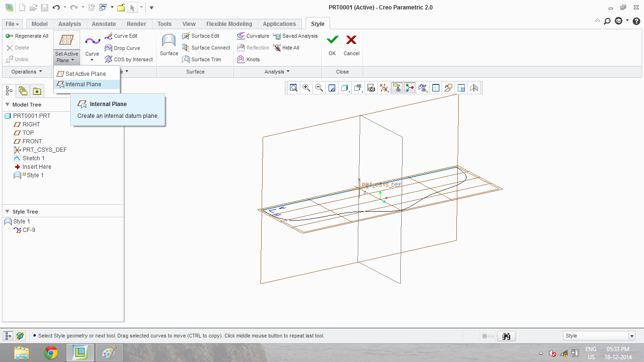Open the Curve button dropdown arrow
644x362 pixels.
click(92, 60)
